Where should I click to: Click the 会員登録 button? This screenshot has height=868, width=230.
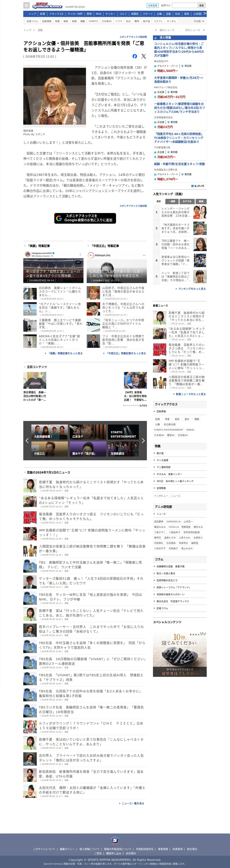click(153, 5)
